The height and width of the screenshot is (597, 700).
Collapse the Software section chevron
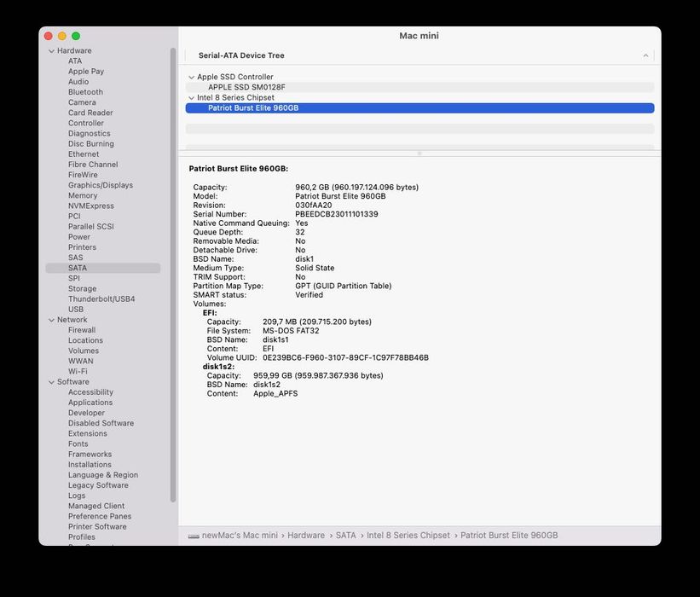(x=51, y=382)
